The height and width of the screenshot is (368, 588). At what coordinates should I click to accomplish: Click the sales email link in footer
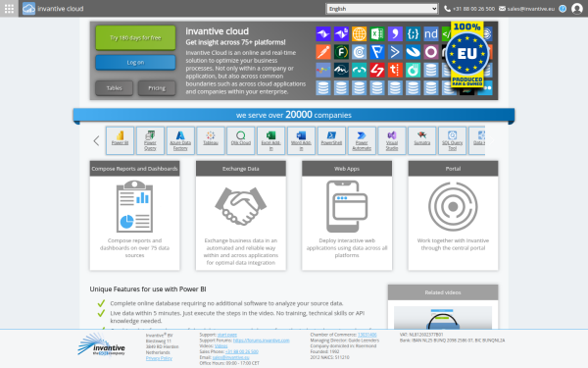[x=230, y=357]
